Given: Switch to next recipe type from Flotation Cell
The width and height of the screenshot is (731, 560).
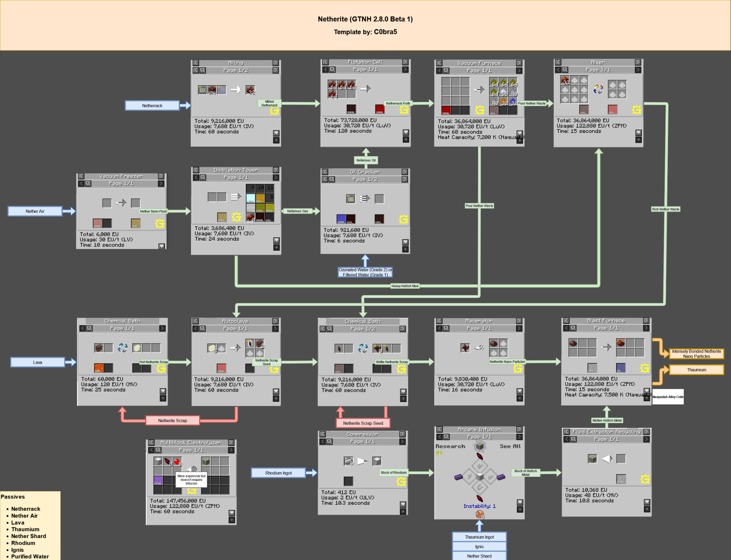Looking at the screenshot, I should click(x=406, y=62).
